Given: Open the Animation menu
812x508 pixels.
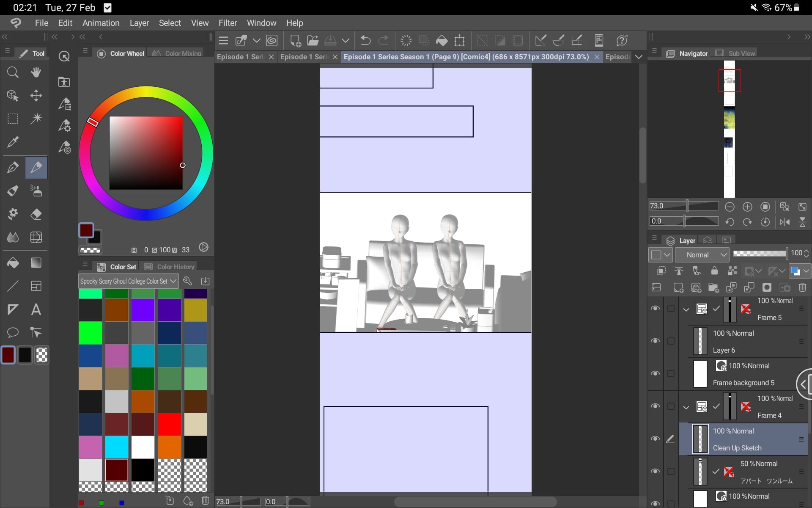Looking at the screenshot, I should [x=101, y=23].
